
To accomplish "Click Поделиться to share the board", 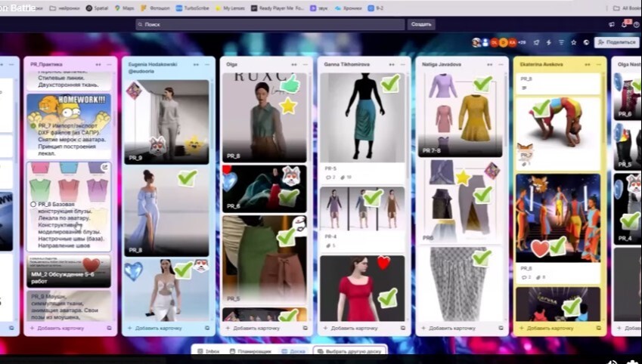I will pos(616,42).
